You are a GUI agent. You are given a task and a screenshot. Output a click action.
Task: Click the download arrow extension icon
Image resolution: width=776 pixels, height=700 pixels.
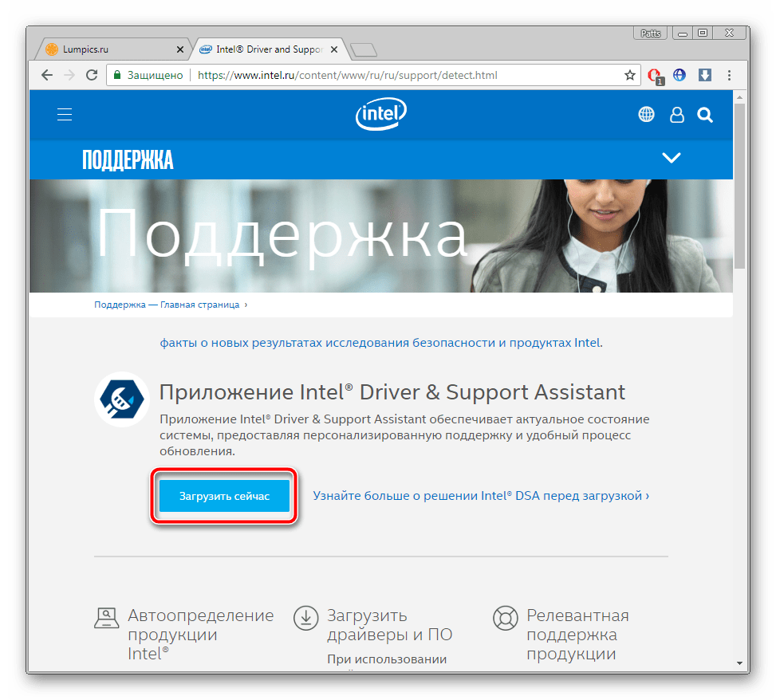pyautogui.click(x=704, y=75)
